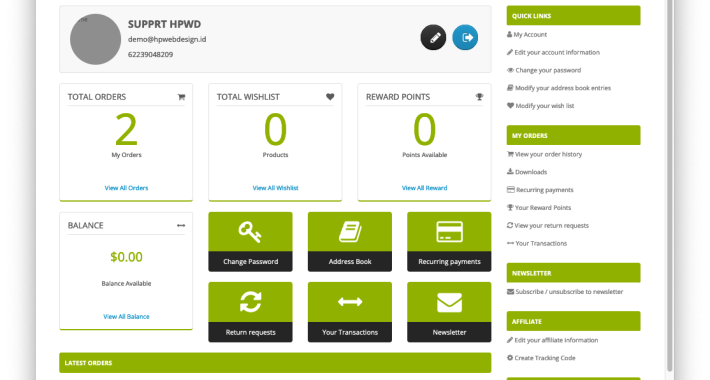Open the Your Transactions arrows tile
This screenshot has height=380, width=710.
(x=350, y=312)
